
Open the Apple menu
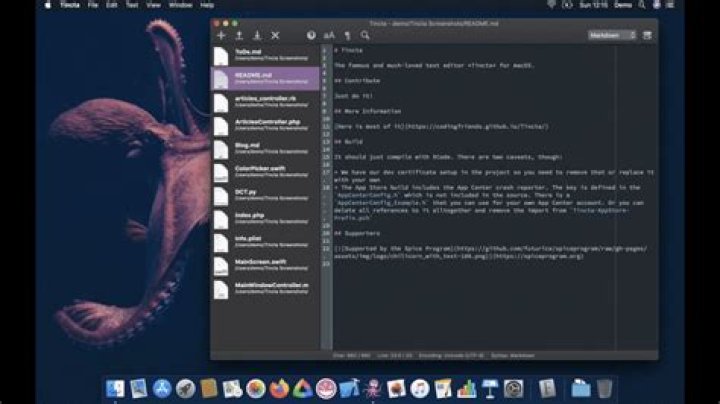click(x=47, y=5)
